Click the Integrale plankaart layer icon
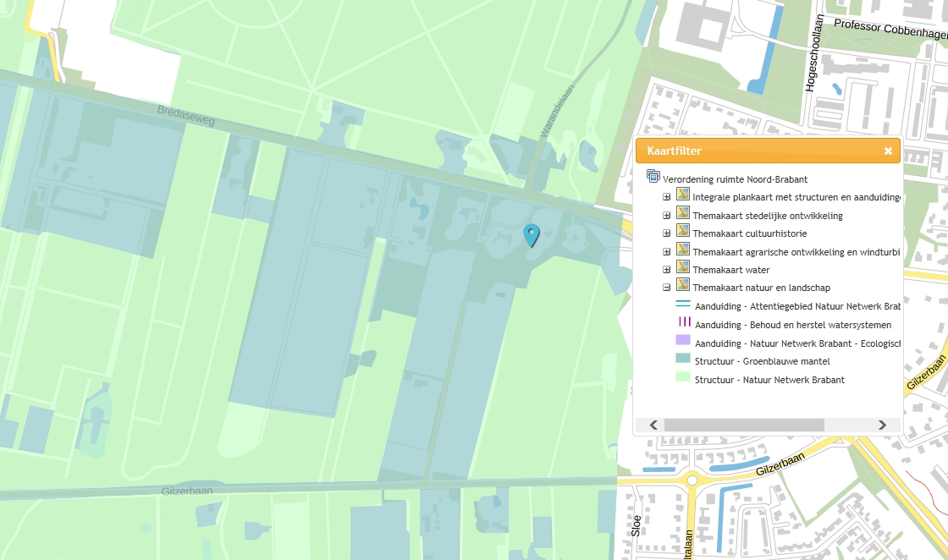948x560 pixels. coord(683,195)
